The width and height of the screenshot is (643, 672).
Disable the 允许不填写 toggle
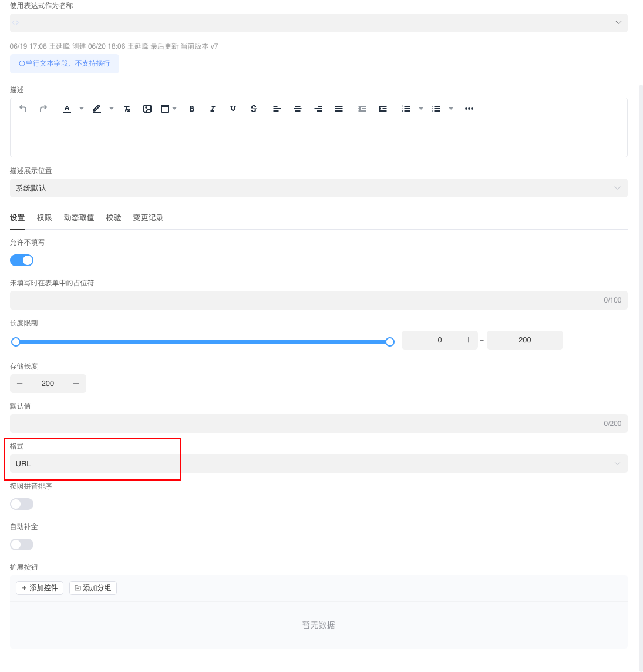coord(22,260)
